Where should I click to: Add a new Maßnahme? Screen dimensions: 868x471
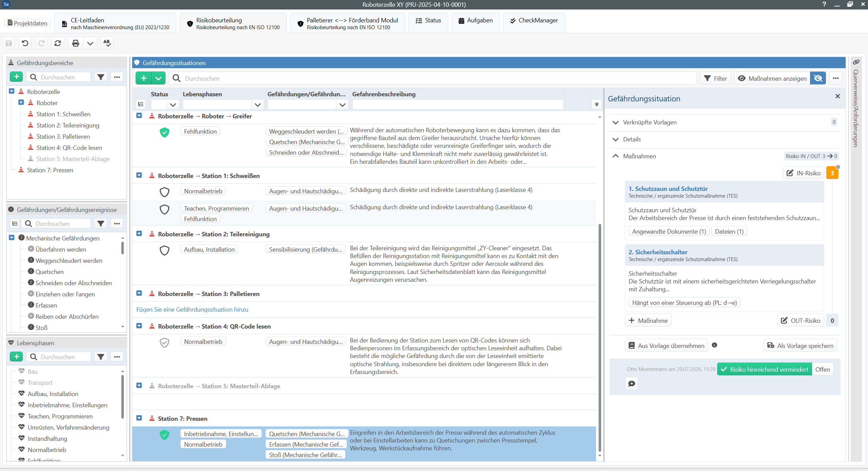(648, 320)
